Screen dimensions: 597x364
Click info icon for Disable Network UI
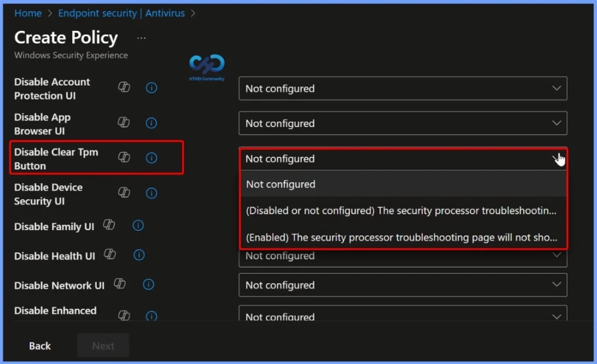(148, 284)
